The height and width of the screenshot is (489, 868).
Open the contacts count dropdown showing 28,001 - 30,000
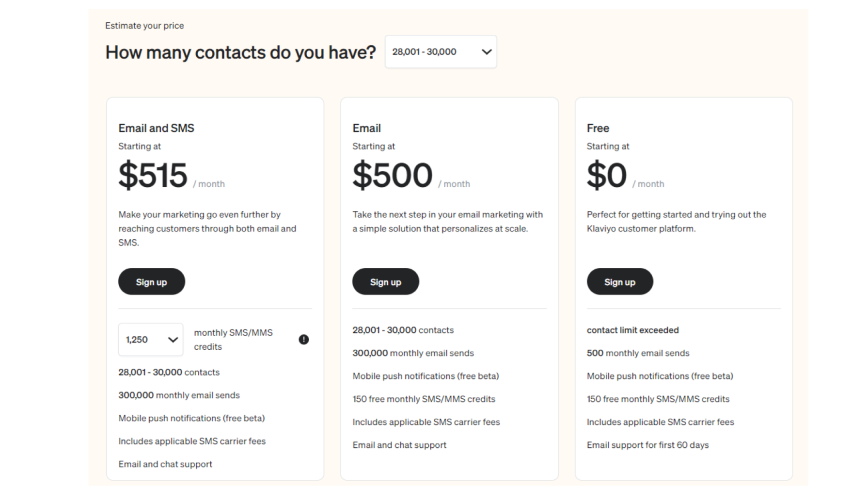pos(441,52)
